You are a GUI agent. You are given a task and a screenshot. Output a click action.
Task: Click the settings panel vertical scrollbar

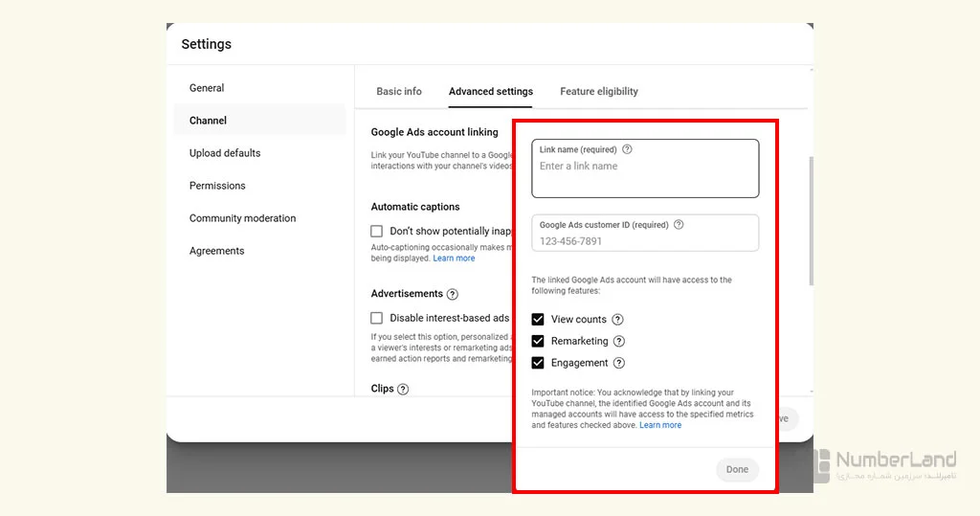click(812, 221)
